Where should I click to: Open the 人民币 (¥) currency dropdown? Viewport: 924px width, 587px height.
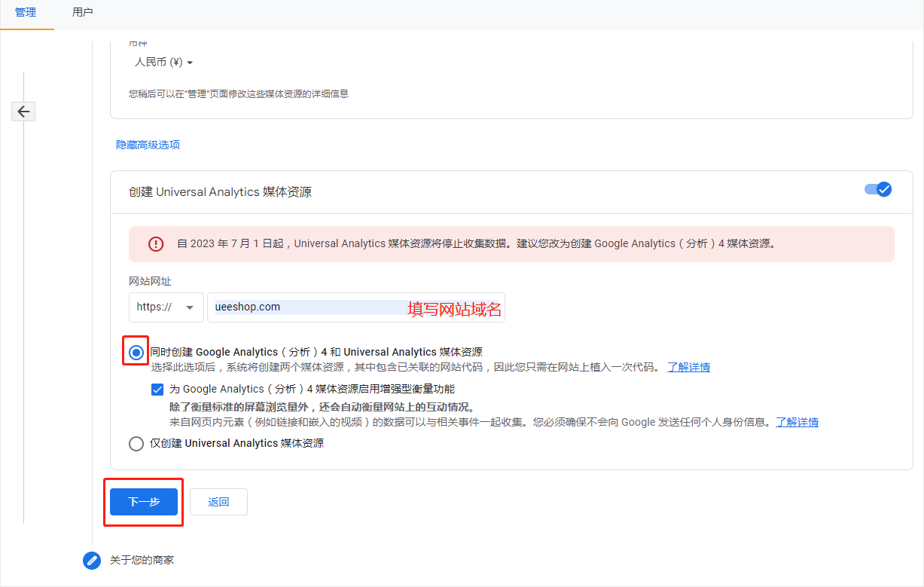point(164,62)
